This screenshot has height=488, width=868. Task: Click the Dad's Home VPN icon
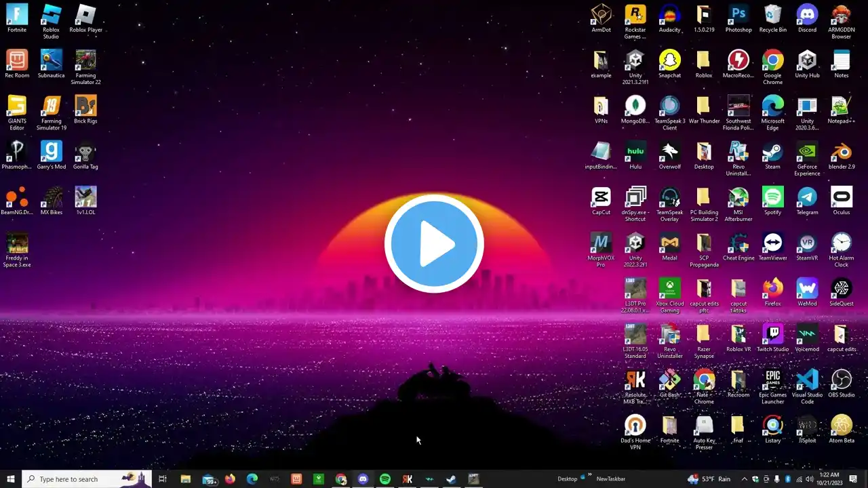click(x=635, y=431)
